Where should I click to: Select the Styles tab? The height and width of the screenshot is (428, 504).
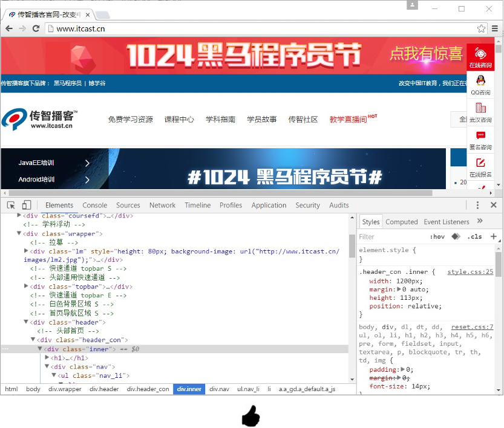(x=371, y=222)
